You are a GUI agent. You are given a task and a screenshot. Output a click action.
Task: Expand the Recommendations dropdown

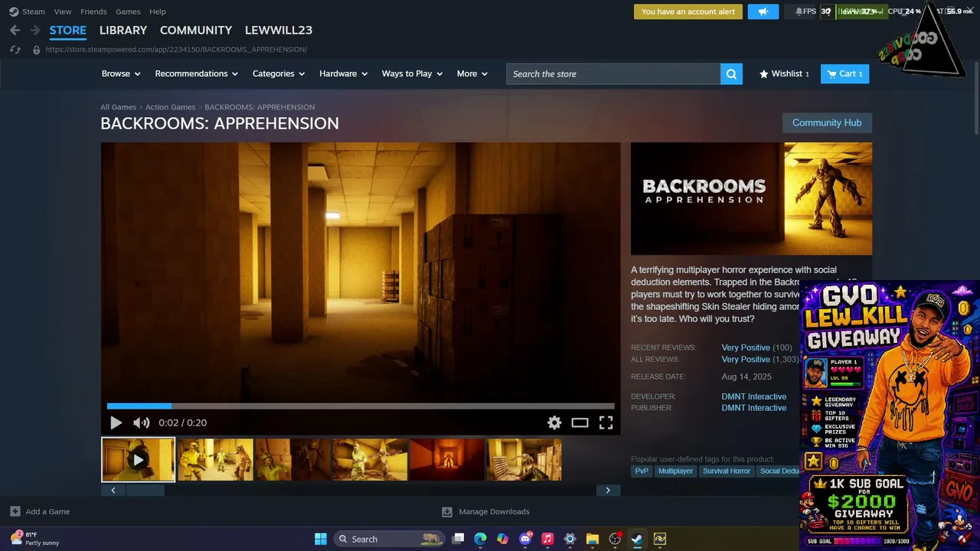pos(196,74)
